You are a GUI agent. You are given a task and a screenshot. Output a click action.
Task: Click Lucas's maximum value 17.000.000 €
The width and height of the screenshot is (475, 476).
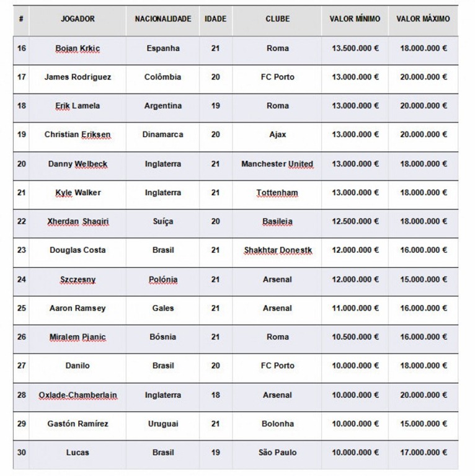tap(424, 452)
